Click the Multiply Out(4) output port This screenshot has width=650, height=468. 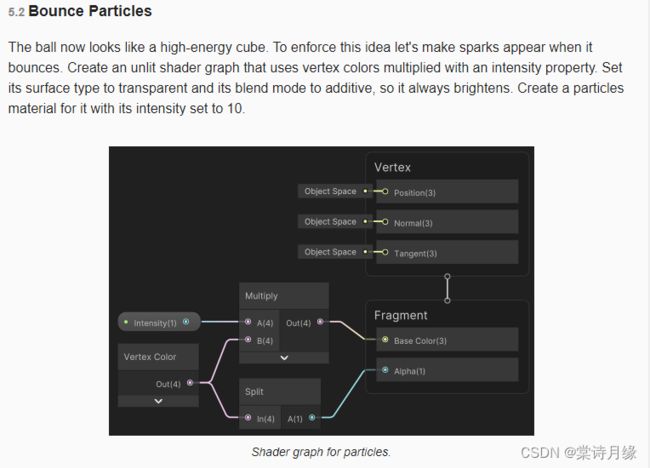click(320, 321)
